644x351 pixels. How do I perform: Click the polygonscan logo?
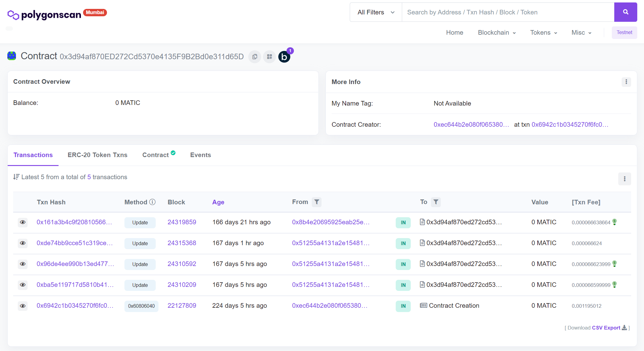(44, 14)
